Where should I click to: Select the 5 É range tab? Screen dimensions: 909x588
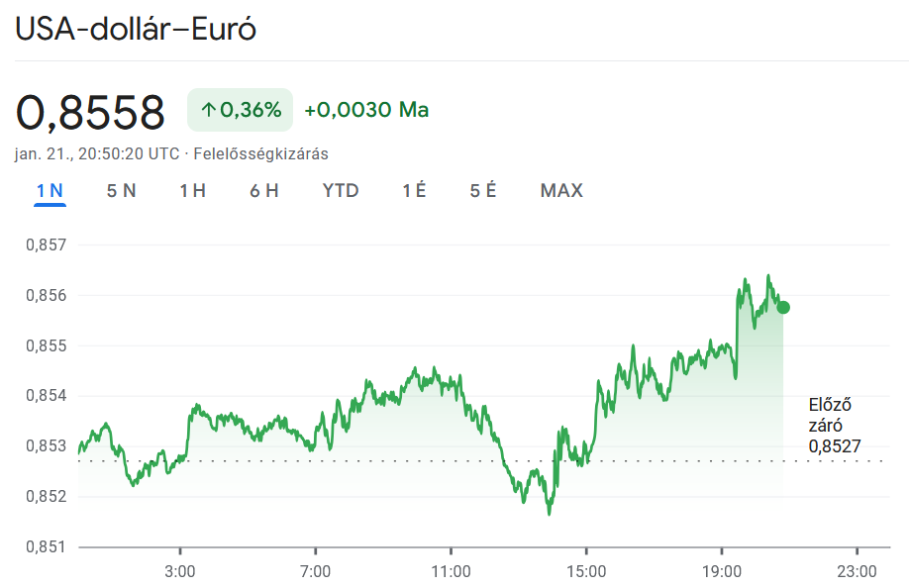click(483, 191)
